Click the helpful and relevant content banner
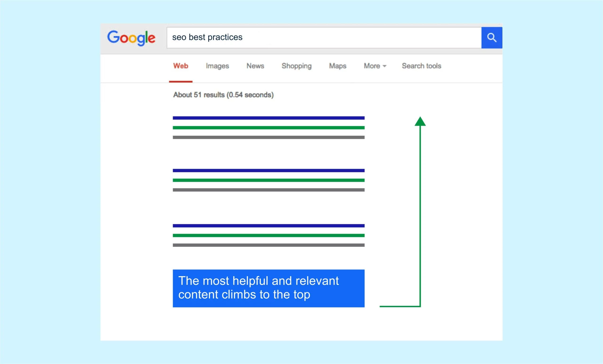 click(x=269, y=288)
